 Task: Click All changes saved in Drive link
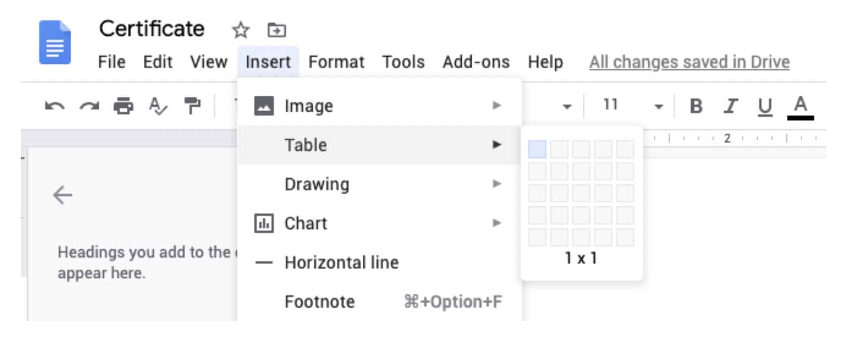click(689, 62)
